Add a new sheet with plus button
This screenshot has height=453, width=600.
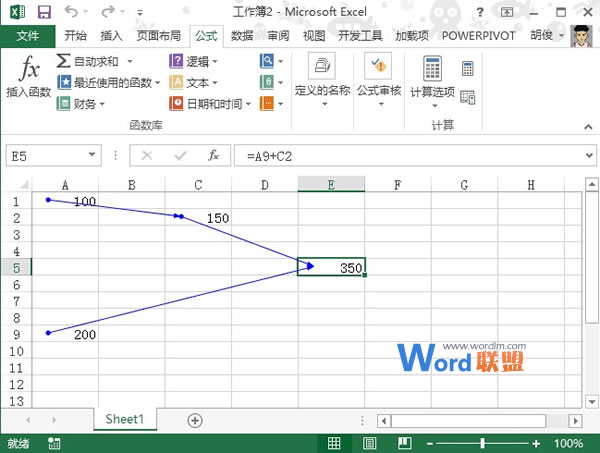(195, 420)
